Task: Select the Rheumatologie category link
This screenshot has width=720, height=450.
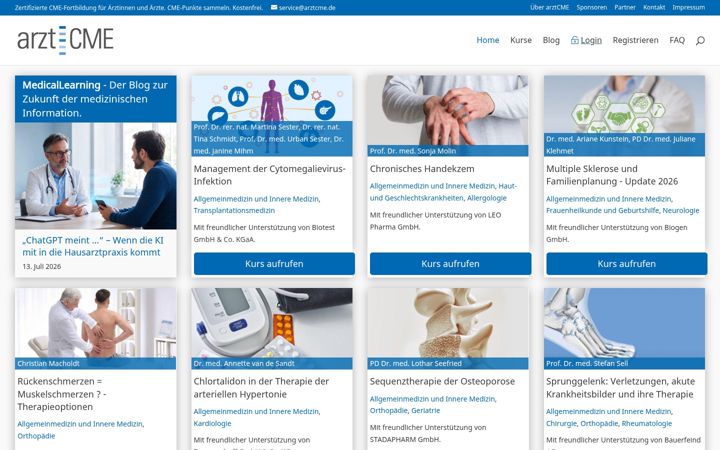Action: pos(647,423)
